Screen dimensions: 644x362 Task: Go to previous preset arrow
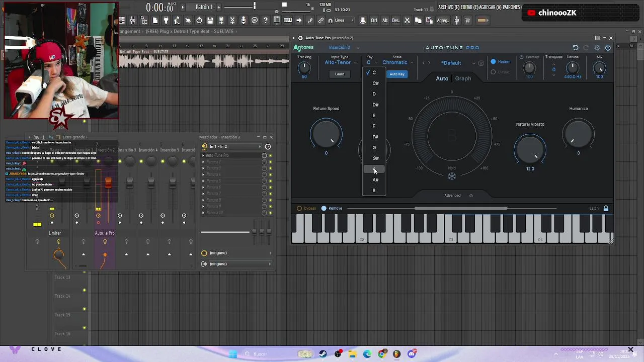tap(423, 63)
